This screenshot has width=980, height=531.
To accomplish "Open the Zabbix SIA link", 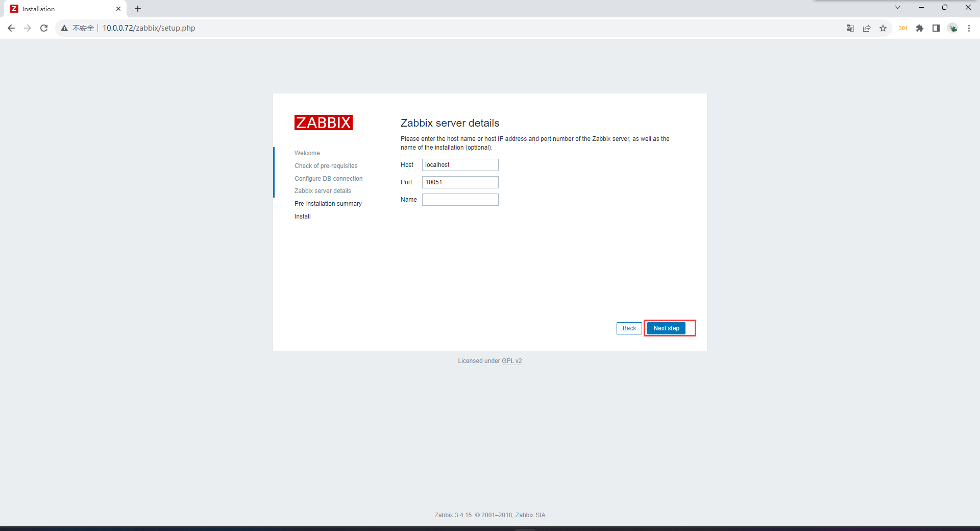I will (x=530, y=515).
